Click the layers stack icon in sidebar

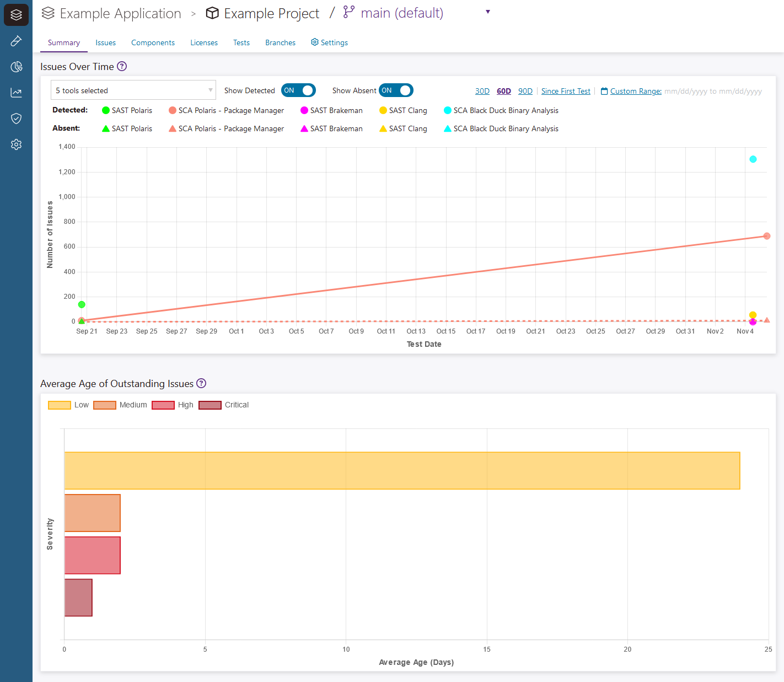click(16, 15)
